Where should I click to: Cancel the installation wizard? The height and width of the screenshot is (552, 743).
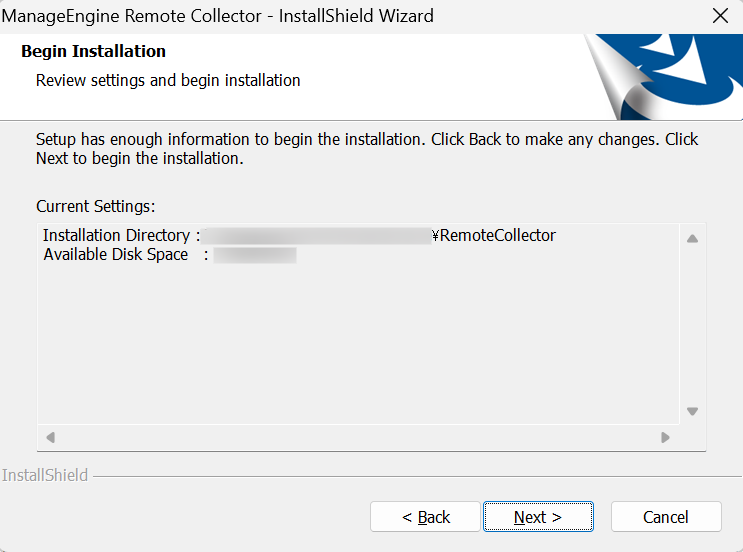click(x=666, y=516)
